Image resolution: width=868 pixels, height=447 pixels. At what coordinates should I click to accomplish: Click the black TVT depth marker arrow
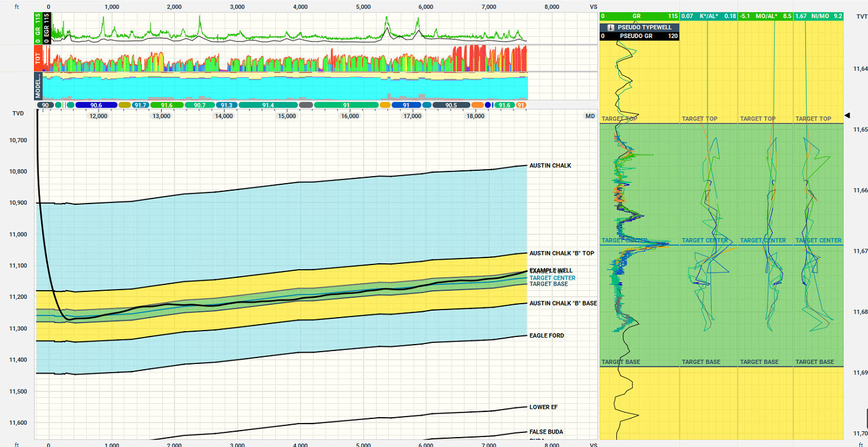click(847, 116)
